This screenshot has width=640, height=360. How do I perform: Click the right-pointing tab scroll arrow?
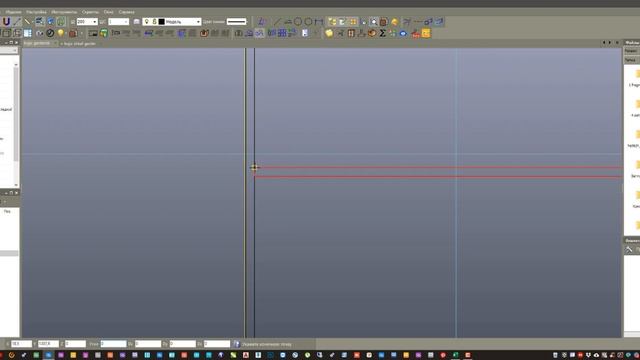tap(610, 42)
